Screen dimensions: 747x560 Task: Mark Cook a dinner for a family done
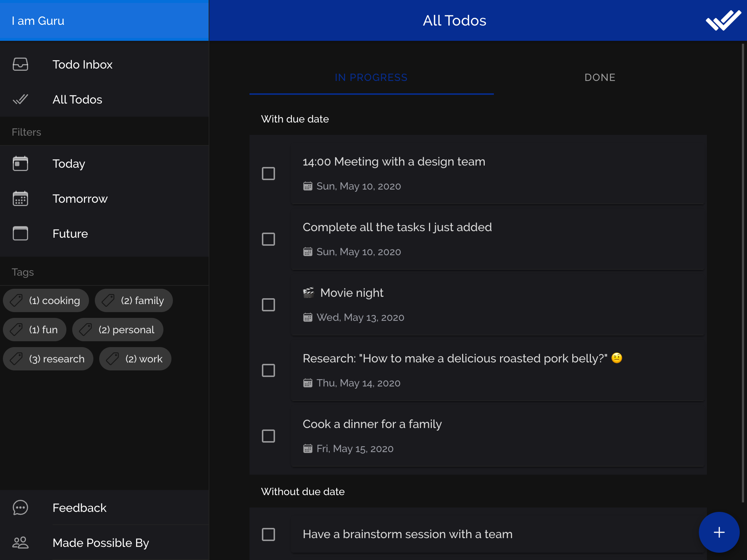click(268, 436)
